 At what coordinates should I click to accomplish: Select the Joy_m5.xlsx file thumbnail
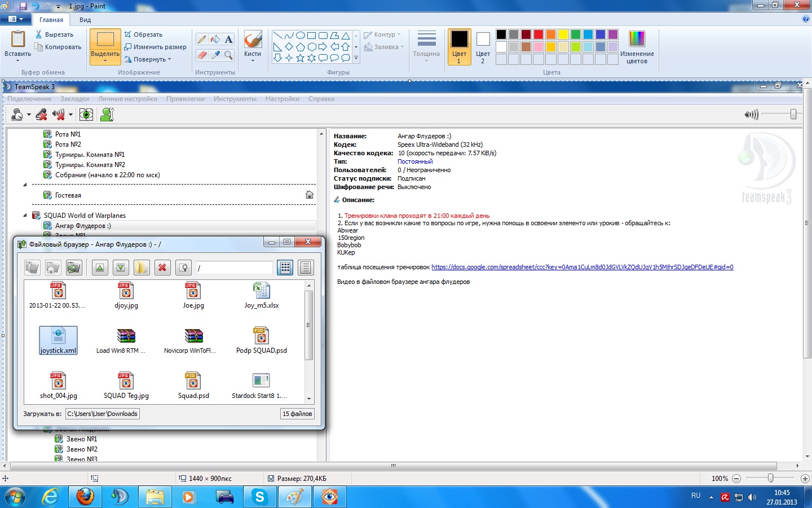click(x=261, y=295)
